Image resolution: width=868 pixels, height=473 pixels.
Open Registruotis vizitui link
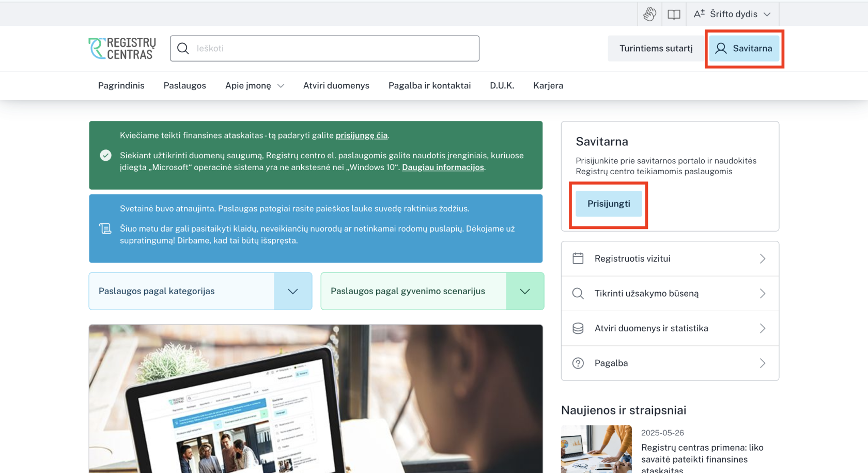(670, 258)
